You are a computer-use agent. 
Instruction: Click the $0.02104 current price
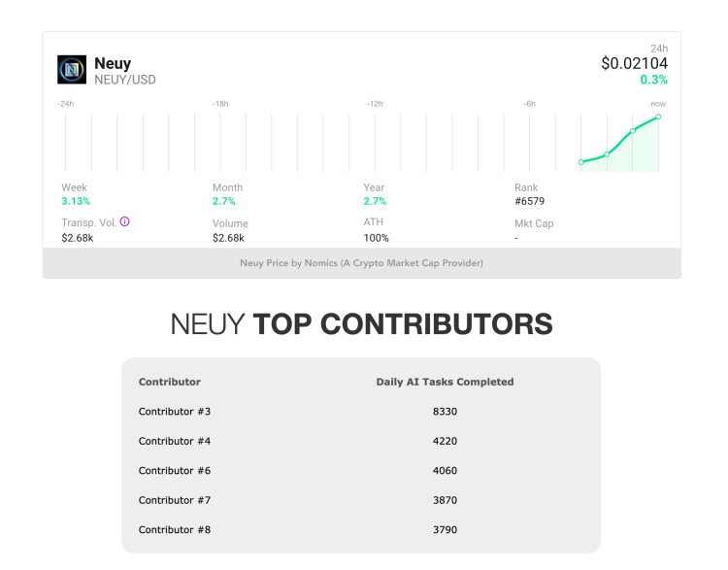[x=634, y=63]
